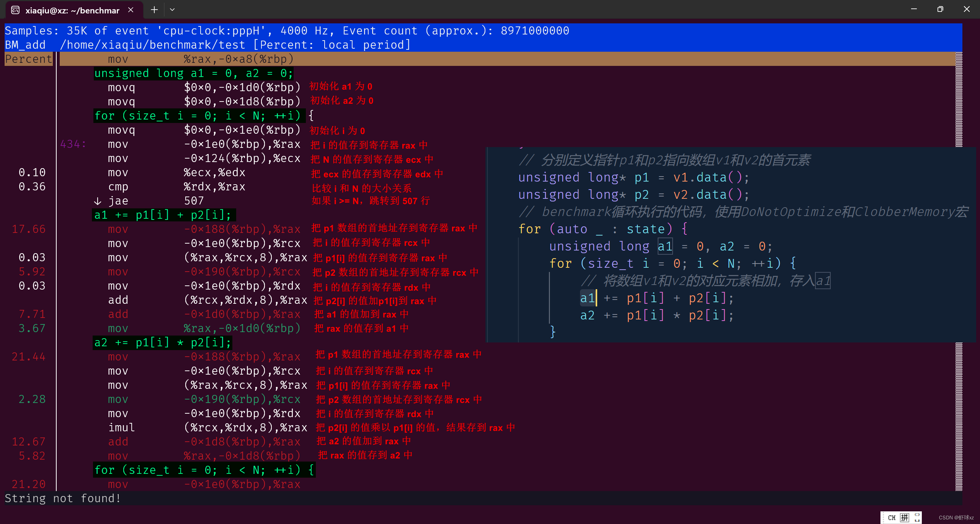This screenshot has height=524, width=980.
Task: Click the Samples header line
Action: pyautogui.click(x=287, y=31)
